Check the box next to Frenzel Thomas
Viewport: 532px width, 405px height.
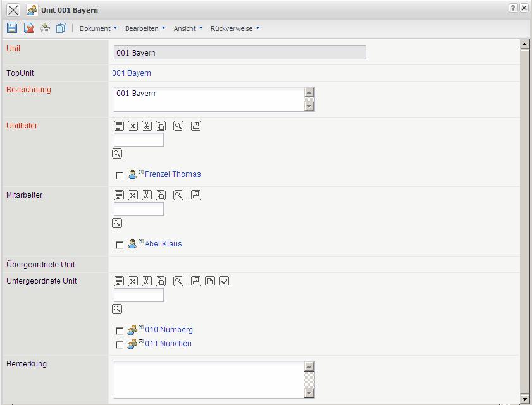[120, 175]
